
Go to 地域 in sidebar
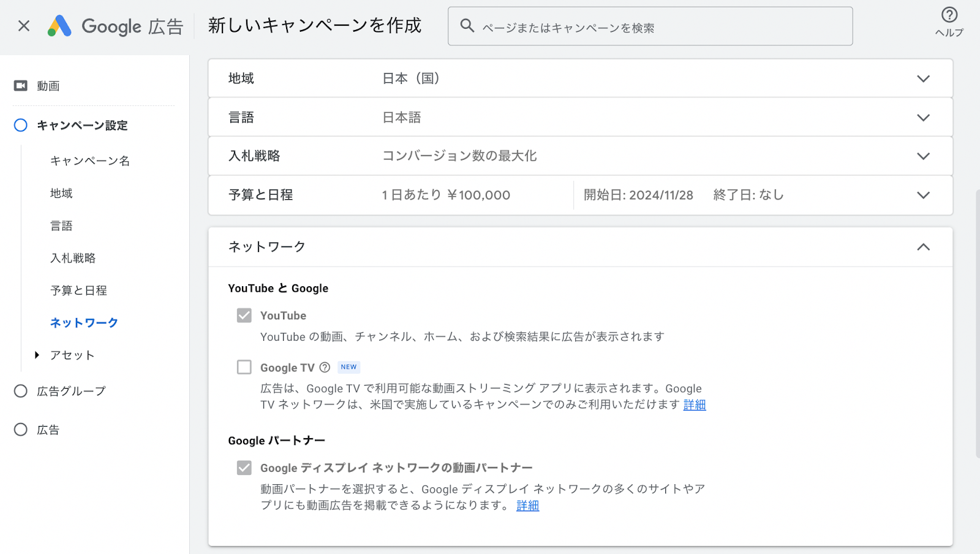(x=61, y=193)
